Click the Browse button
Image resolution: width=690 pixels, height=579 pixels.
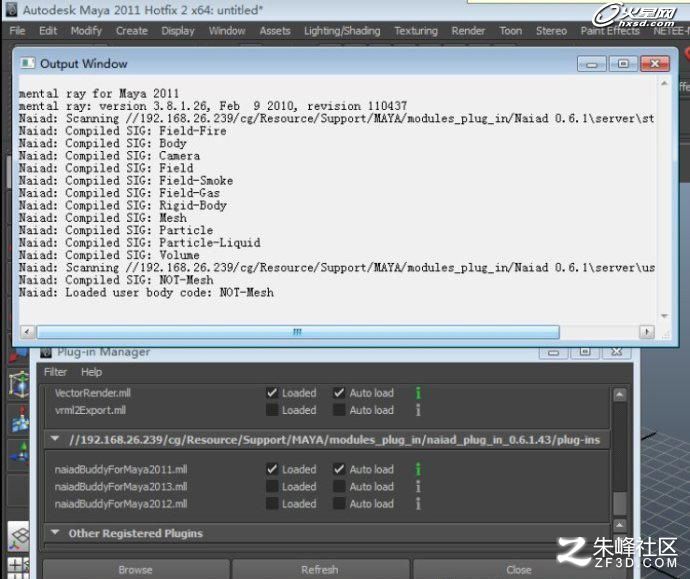click(x=136, y=570)
